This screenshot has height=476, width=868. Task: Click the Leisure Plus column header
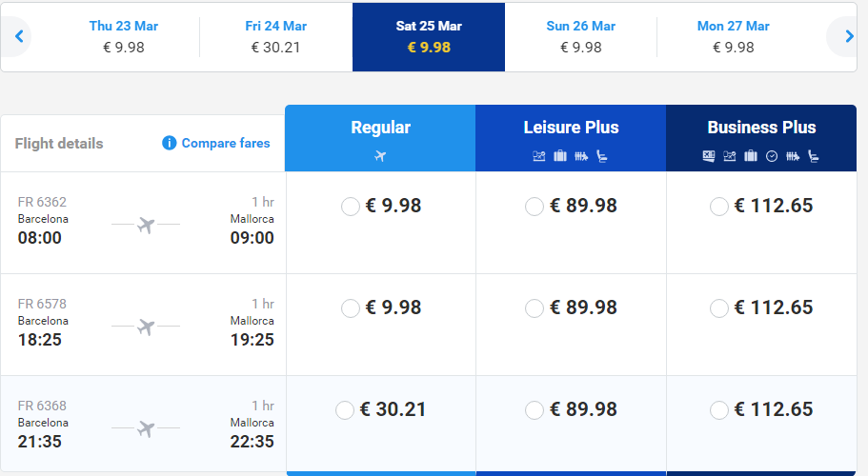click(571, 128)
